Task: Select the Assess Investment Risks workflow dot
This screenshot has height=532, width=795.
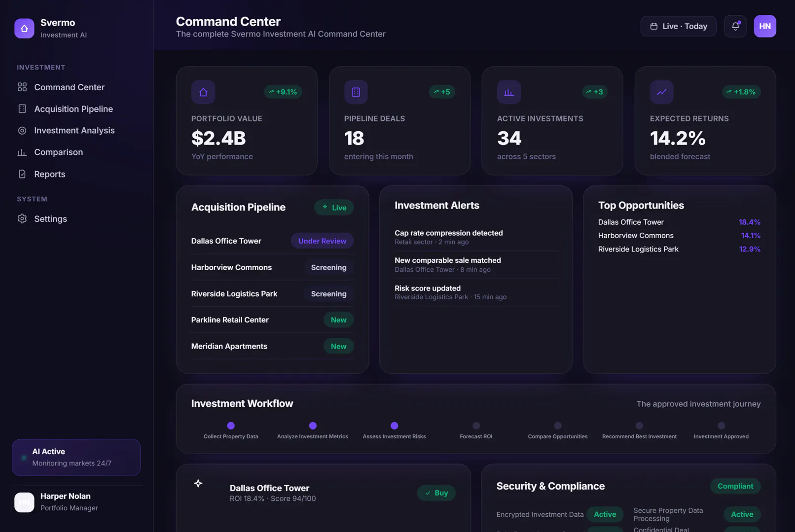Action: point(394,426)
